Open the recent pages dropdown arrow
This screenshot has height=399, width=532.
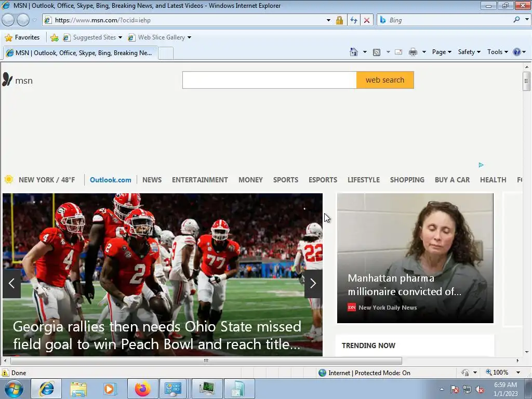point(34,20)
